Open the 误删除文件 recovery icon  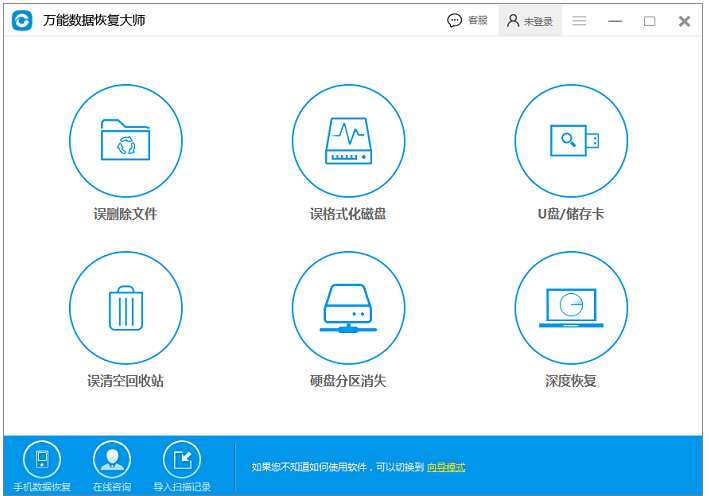(126, 141)
